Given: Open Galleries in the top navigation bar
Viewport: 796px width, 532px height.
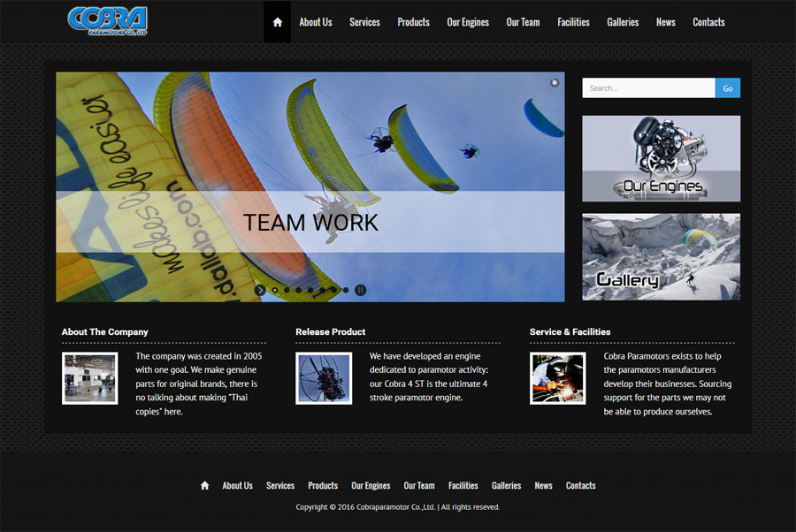Looking at the screenshot, I should [623, 22].
